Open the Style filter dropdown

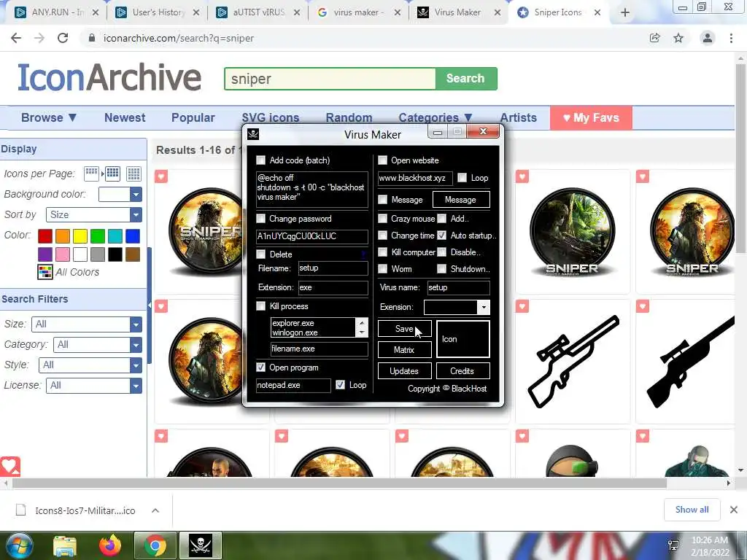point(136,365)
